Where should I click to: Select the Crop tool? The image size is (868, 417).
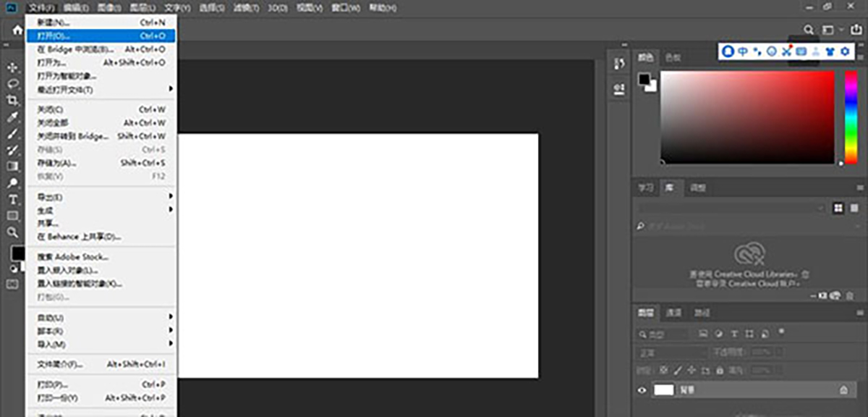(12, 101)
